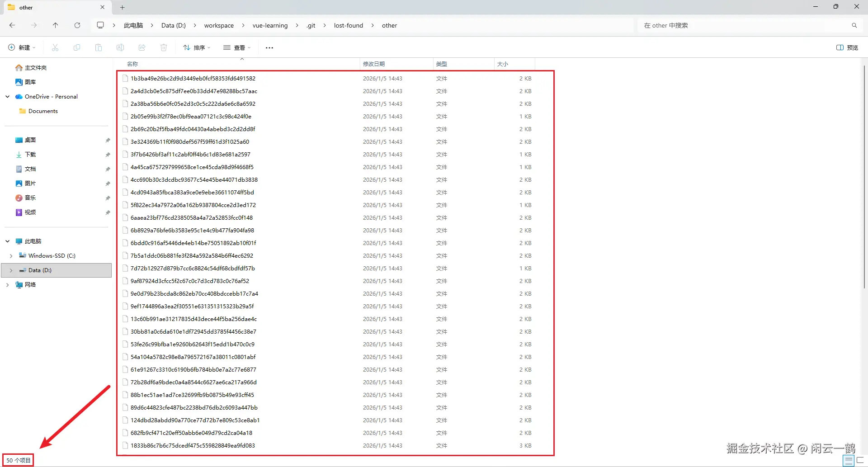
Task: Click the Cut scissors icon
Action: point(55,47)
